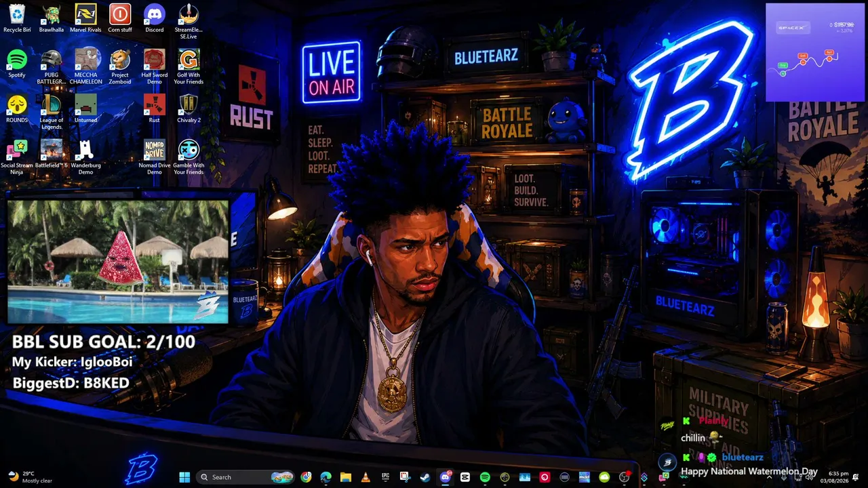Show hidden system tray icons
The width and height of the screenshot is (868, 488).
[769, 477]
